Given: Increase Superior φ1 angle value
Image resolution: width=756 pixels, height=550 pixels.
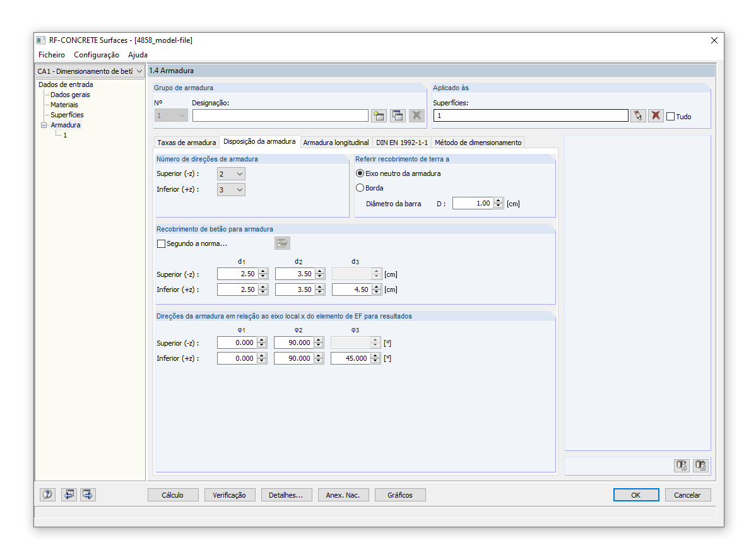Looking at the screenshot, I should [262, 341].
